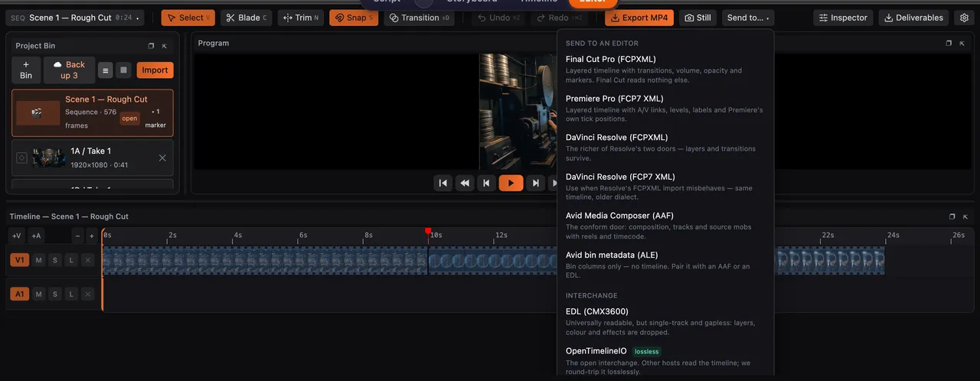Lock the V1 track
This screenshot has width=980, height=381.
tap(71, 260)
